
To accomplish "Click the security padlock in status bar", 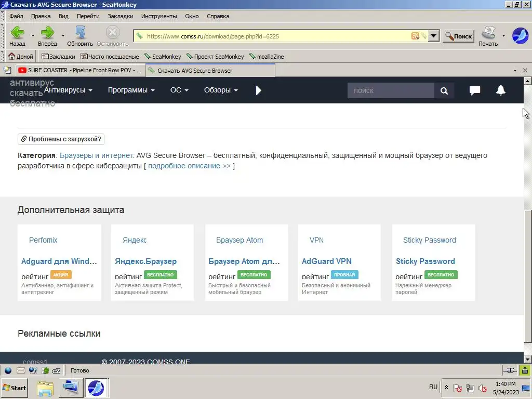I will [525, 370].
